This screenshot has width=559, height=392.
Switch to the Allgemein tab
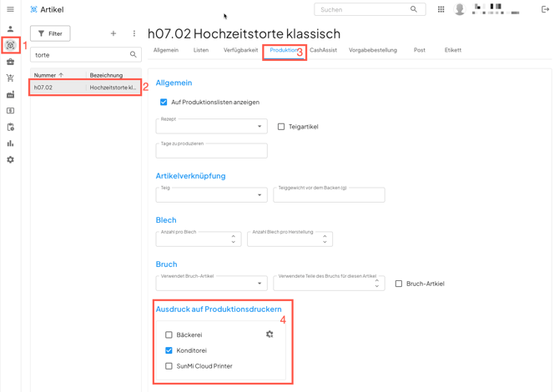point(166,50)
